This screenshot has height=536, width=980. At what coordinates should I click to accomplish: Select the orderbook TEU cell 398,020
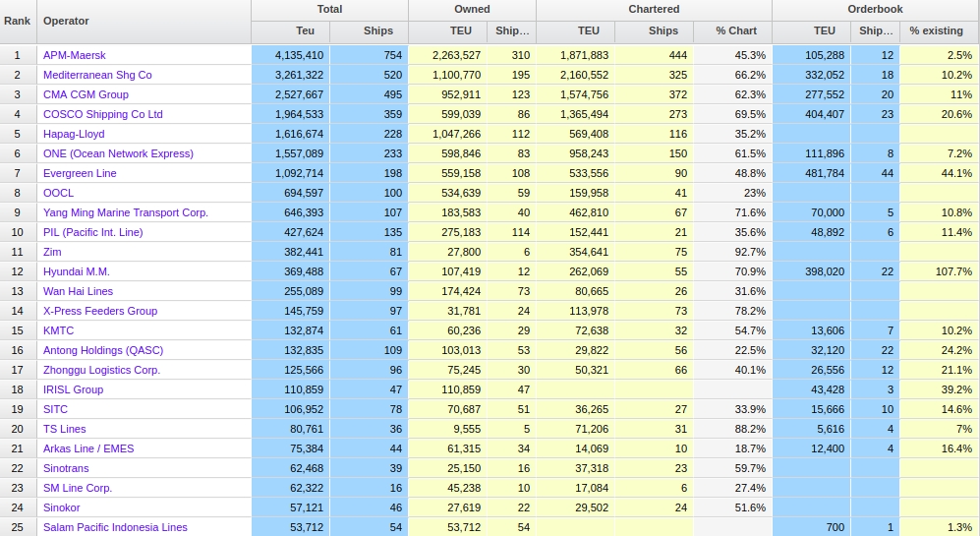pyautogui.click(x=811, y=272)
